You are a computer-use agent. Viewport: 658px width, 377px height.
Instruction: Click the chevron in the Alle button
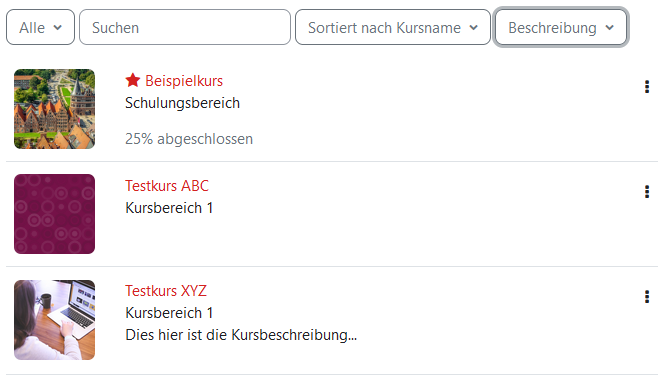pos(58,28)
